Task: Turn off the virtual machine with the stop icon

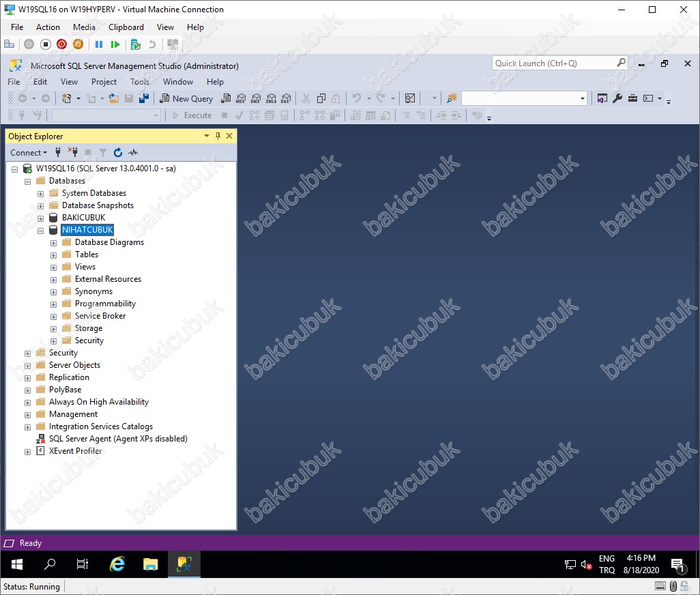Action: (46, 44)
